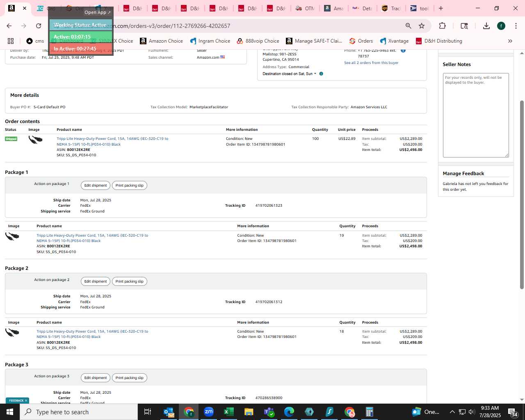Image resolution: width=525 pixels, height=420 pixels.
Task: Click Print packing slip for package 2
Action: (x=130, y=281)
